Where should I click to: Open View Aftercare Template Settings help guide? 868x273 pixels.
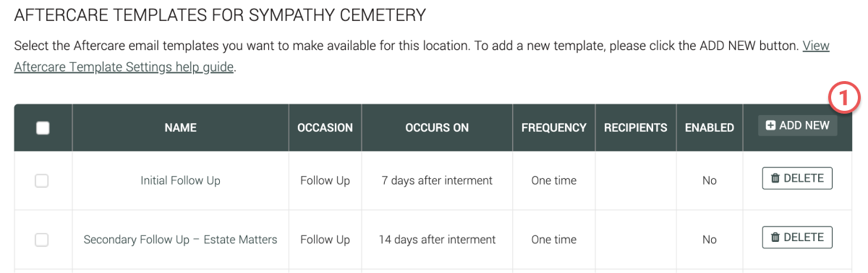422,56
